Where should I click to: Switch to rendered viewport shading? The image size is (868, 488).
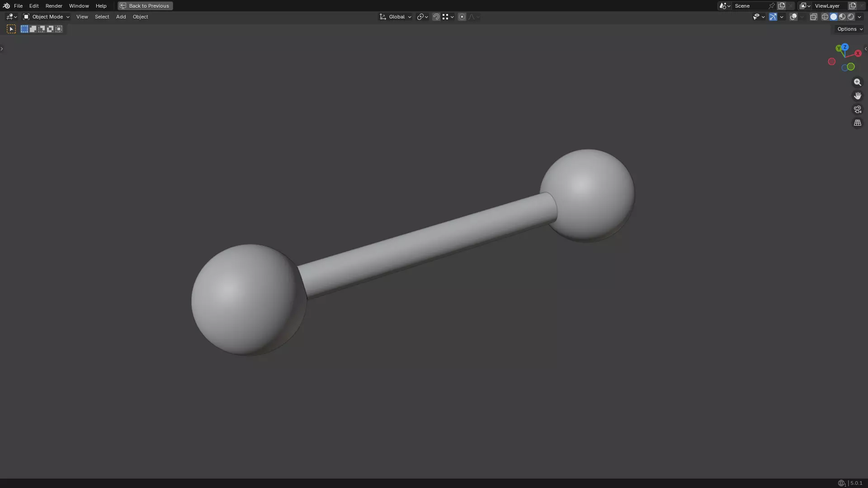(851, 17)
